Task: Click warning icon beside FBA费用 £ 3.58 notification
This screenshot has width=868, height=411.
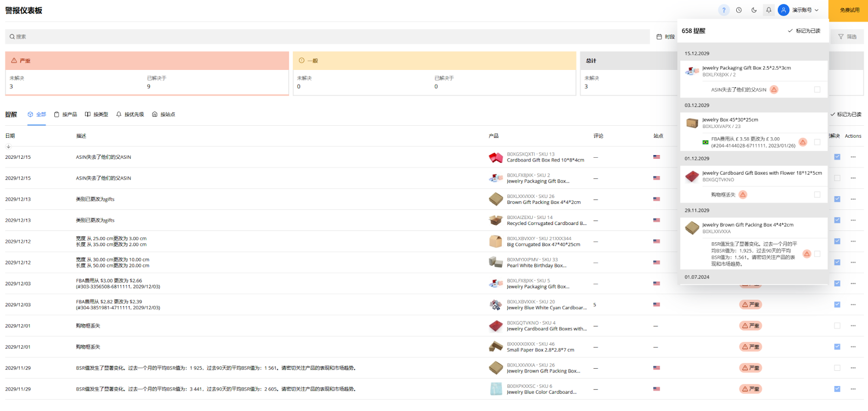Action: pyautogui.click(x=803, y=142)
